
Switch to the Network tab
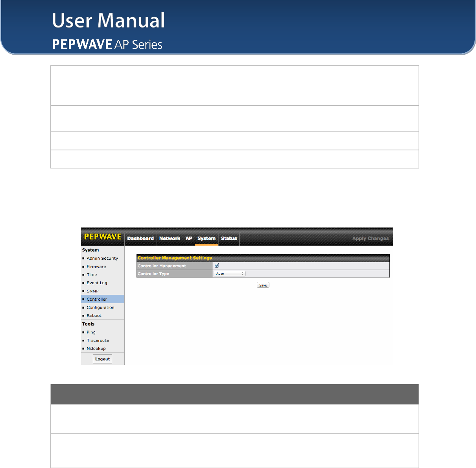170,239
